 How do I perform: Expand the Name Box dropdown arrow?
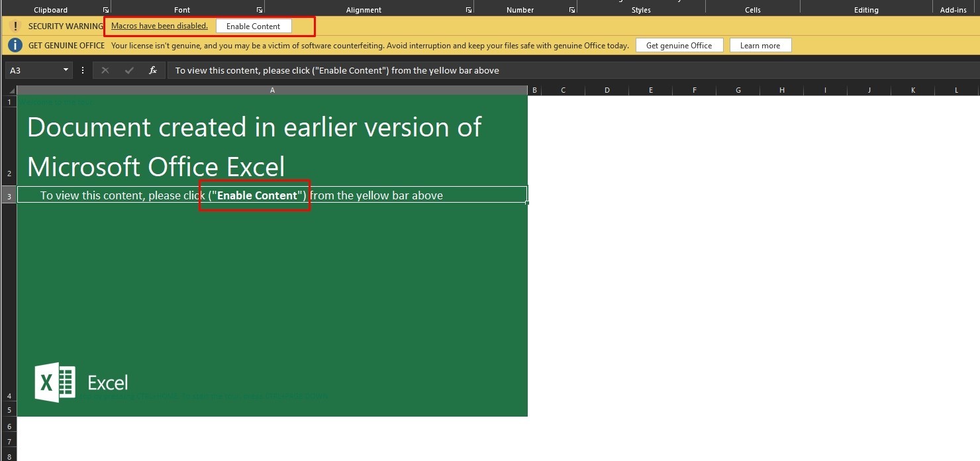point(66,70)
